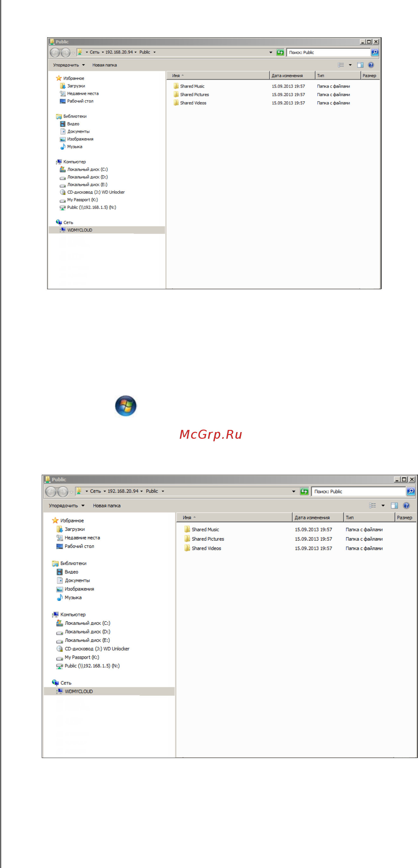
Task: Click change view icon in upper window
Action: [x=341, y=65]
